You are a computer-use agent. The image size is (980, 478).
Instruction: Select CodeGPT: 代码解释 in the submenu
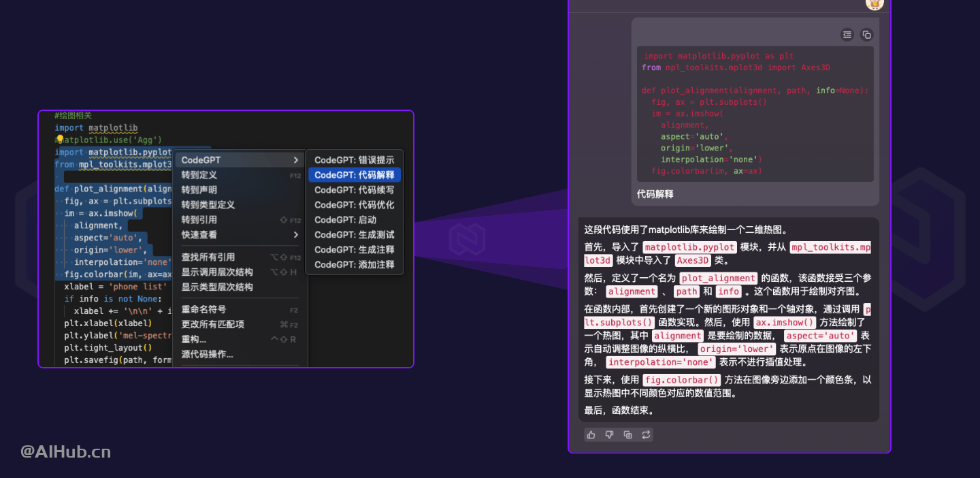pos(355,175)
